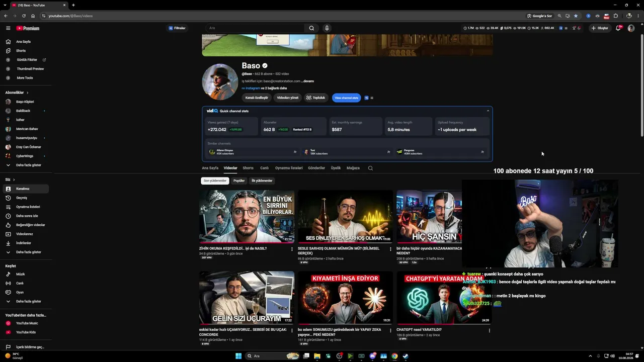Open the Chrome extensions puzzle icon

pyautogui.click(x=615, y=16)
